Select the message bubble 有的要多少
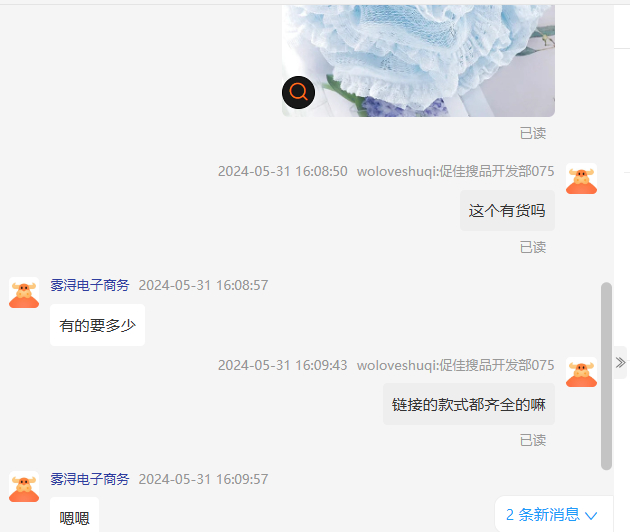The height and width of the screenshot is (532, 630). 97,325
